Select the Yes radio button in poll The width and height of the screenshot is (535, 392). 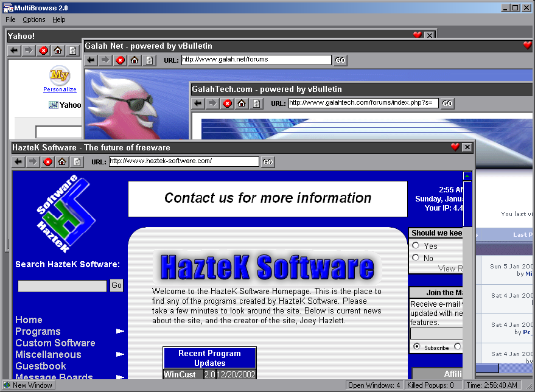416,246
